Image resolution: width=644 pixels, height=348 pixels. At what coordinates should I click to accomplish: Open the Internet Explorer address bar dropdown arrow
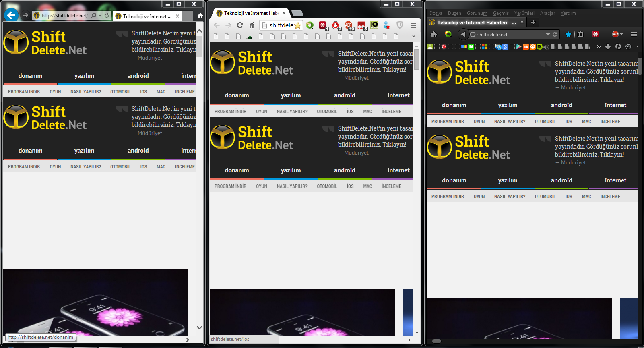(x=100, y=15)
